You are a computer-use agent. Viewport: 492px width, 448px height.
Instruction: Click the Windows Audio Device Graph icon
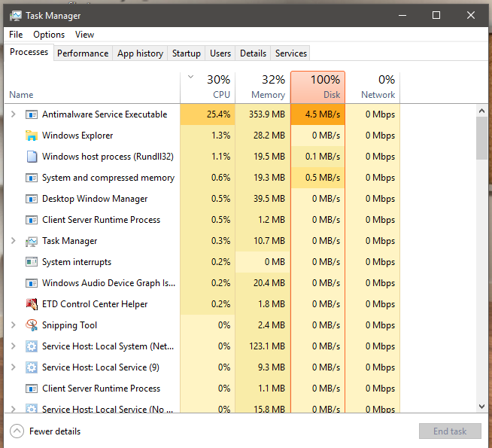(32, 283)
